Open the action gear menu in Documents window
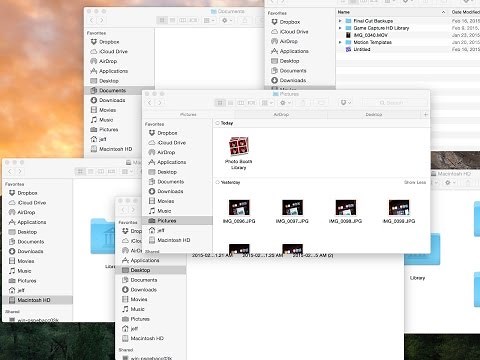The image size is (480, 360). coord(227,20)
